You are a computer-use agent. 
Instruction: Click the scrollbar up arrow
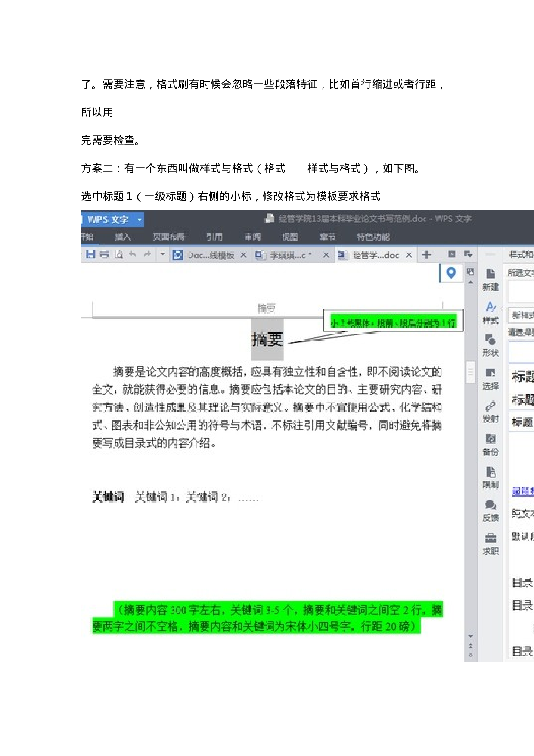[471, 282]
